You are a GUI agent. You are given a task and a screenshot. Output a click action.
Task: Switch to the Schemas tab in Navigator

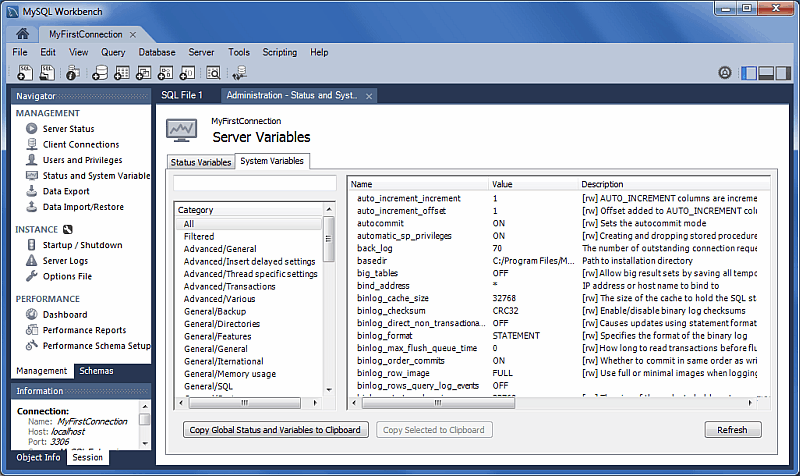[96, 371]
